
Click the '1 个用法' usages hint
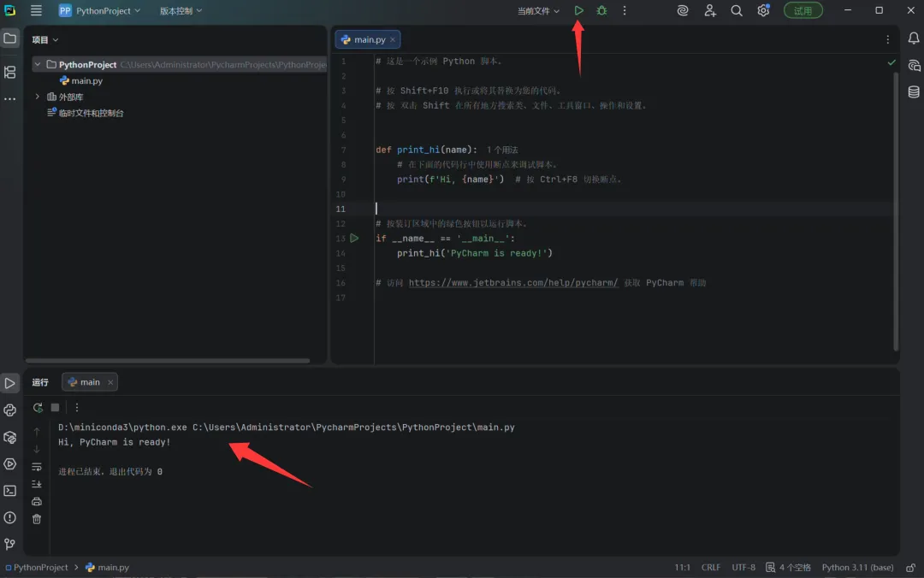pos(502,150)
